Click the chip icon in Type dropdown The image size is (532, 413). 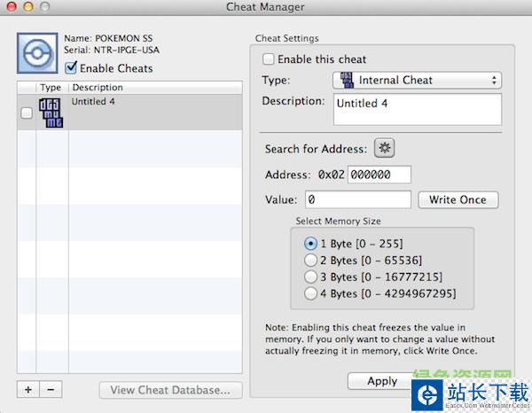click(346, 81)
